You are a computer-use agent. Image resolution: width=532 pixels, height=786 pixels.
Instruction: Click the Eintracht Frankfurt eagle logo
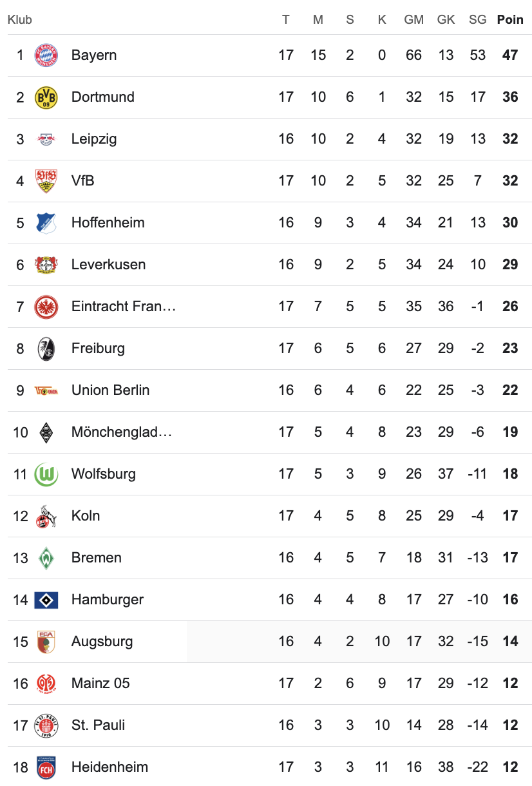pos(46,307)
